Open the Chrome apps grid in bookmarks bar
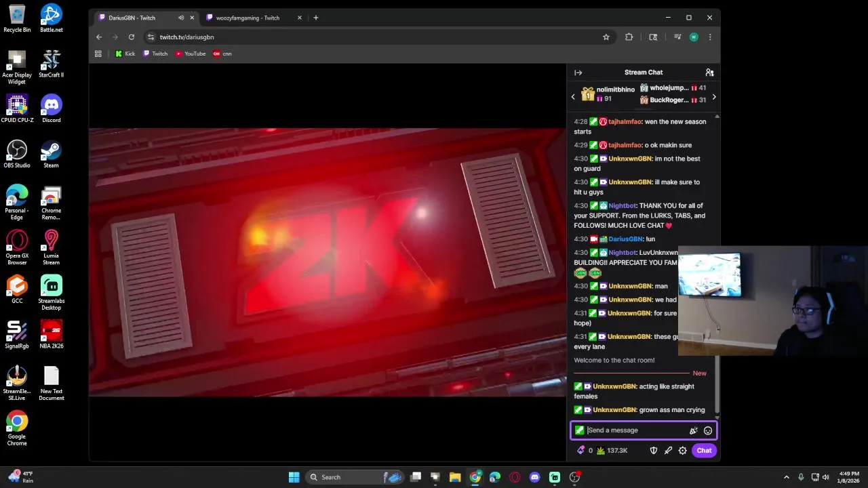The image size is (868, 488). (x=98, y=54)
